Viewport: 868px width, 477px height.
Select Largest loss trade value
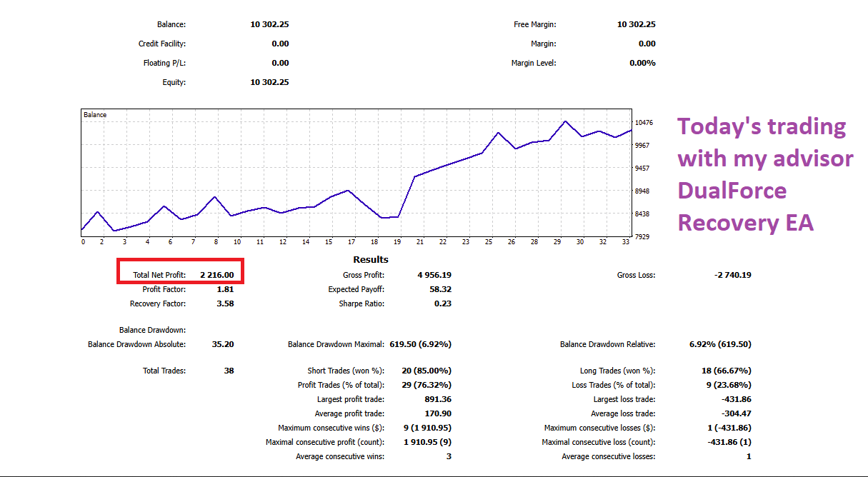737,399
